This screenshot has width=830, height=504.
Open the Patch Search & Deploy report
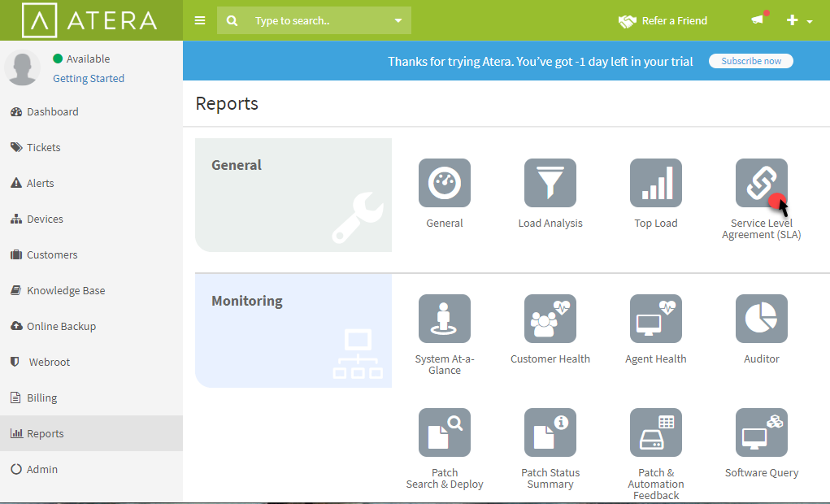444,432
